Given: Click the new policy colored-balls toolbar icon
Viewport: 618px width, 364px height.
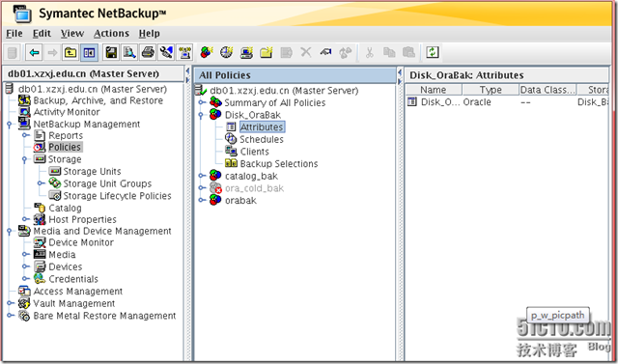Looking at the screenshot, I should [x=207, y=52].
